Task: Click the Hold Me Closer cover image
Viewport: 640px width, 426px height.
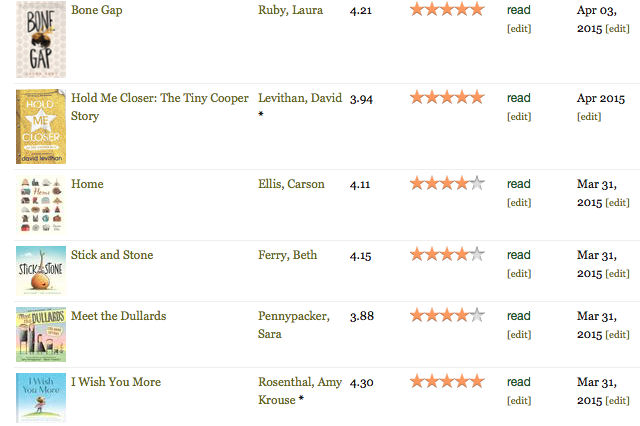Action: [x=40, y=127]
